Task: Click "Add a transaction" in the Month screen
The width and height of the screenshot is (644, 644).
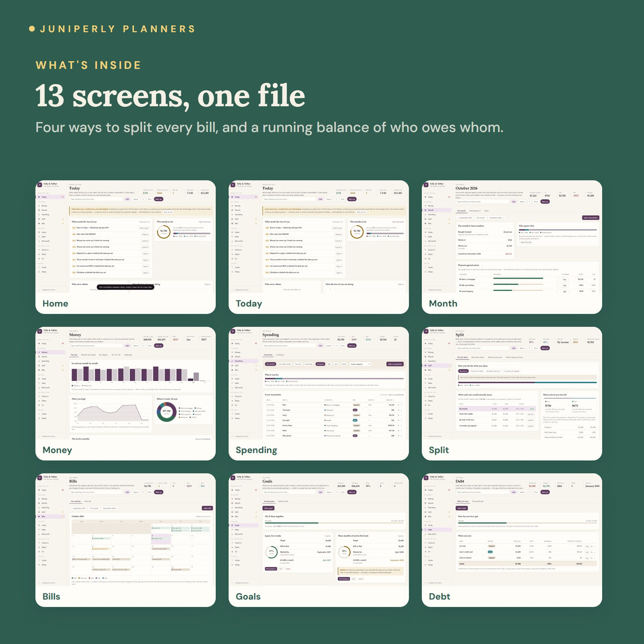Action: coord(590,218)
